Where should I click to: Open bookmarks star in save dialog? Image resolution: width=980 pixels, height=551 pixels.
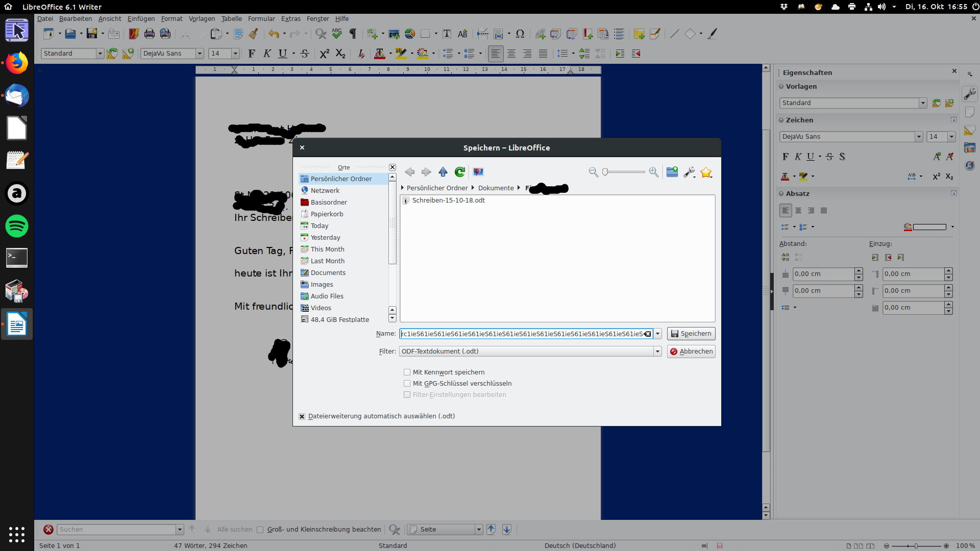point(706,172)
